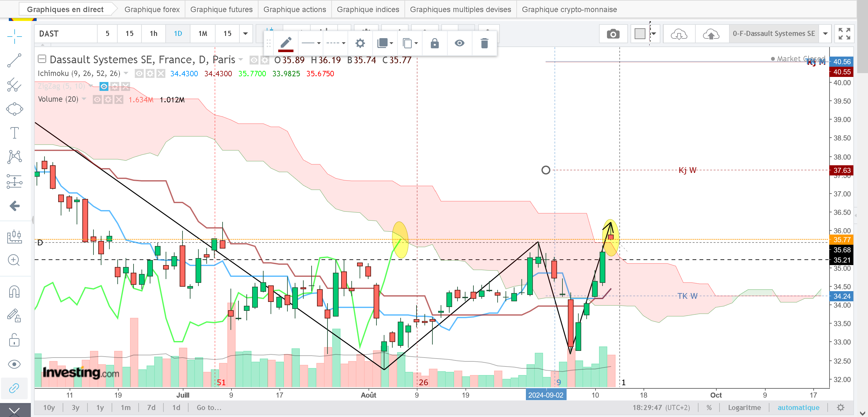Switch to Graphique actions tab
The width and height of the screenshot is (868, 417).
coord(295,10)
